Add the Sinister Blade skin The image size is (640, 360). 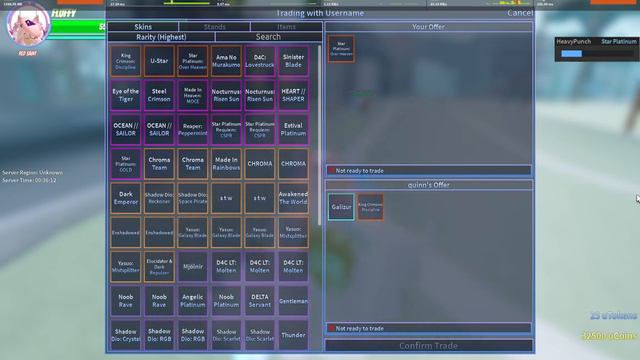[x=293, y=61]
